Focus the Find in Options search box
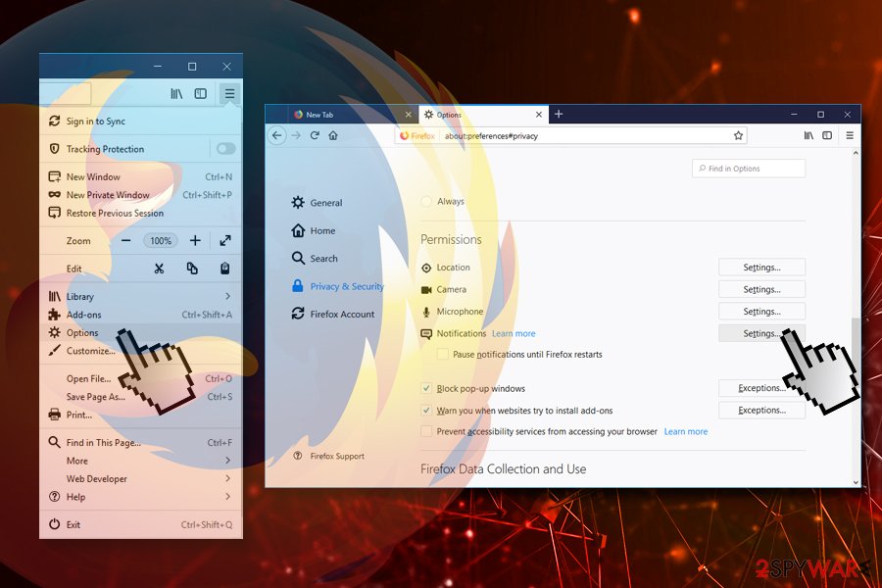 [749, 169]
